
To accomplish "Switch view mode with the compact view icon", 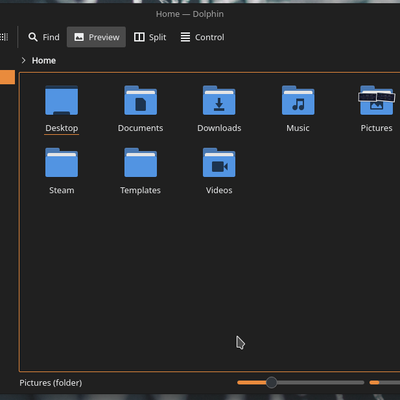I will point(4,37).
